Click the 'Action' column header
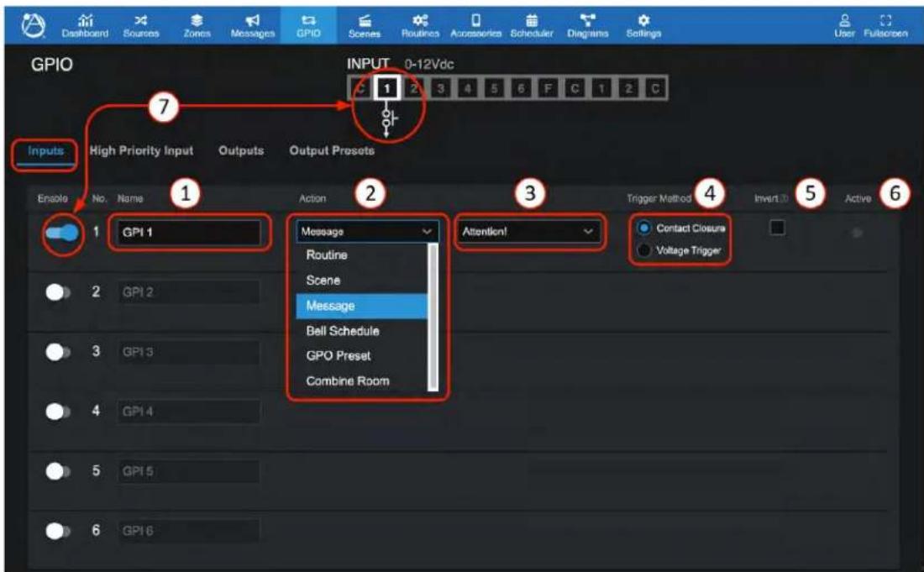The image size is (924, 572). [312, 198]
